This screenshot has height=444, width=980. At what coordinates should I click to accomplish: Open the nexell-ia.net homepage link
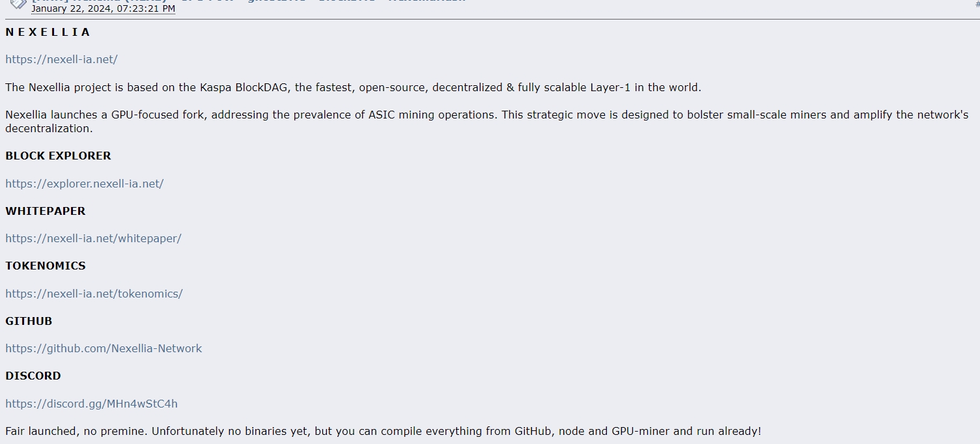tap(61, 59)
